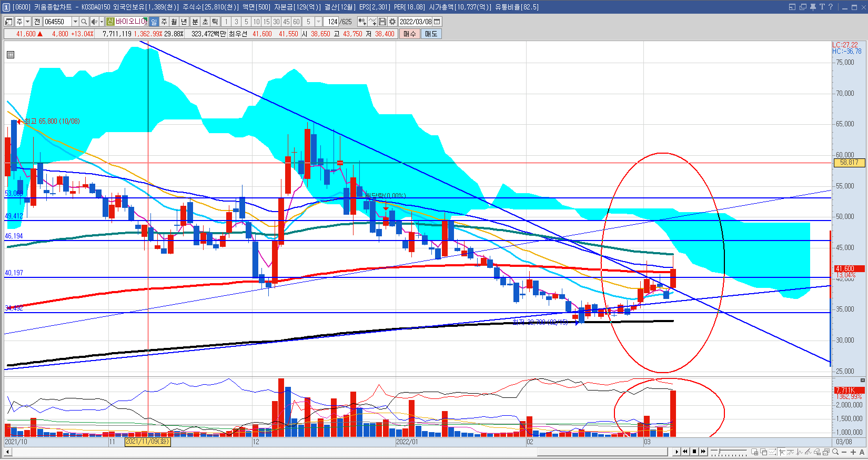
Task: Click the interval preset 10 button
Action: pos(256,22)
